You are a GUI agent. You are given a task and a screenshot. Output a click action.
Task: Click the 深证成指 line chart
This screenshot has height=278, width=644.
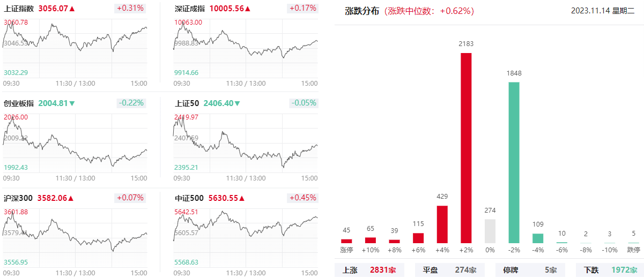(246, 47)
